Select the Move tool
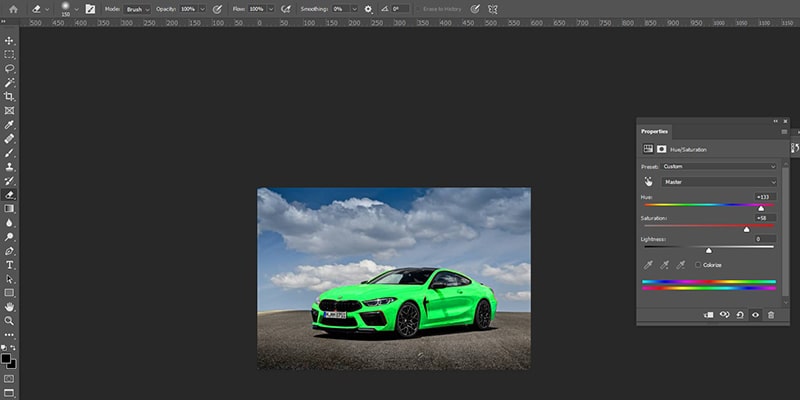The width and height of the screenshot is (800, 400). pyautogui.click(x=9, y=40)
